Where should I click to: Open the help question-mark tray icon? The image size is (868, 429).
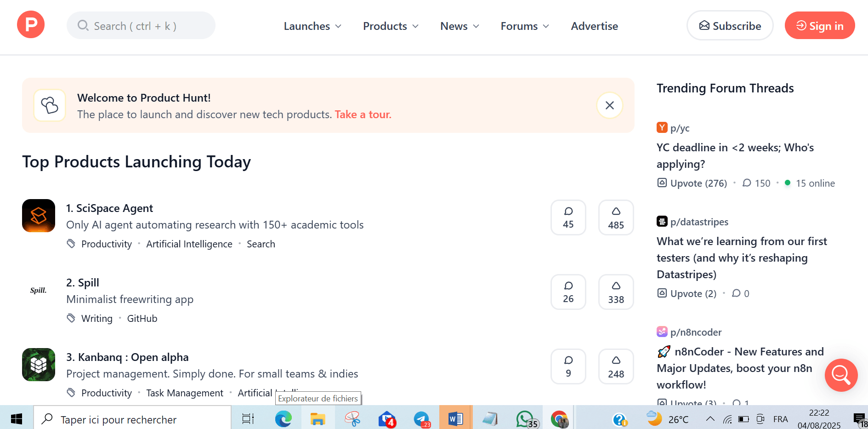pos(620,419)
